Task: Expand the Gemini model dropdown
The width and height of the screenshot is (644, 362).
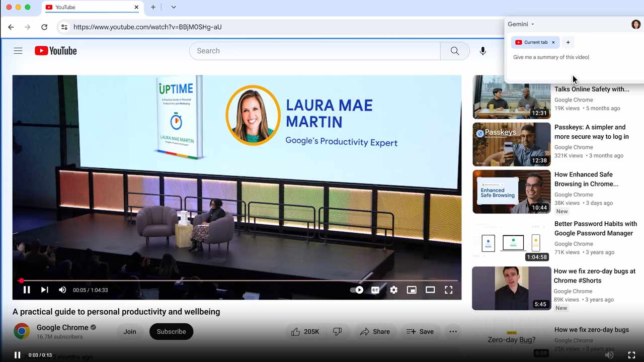Action: 521,24
